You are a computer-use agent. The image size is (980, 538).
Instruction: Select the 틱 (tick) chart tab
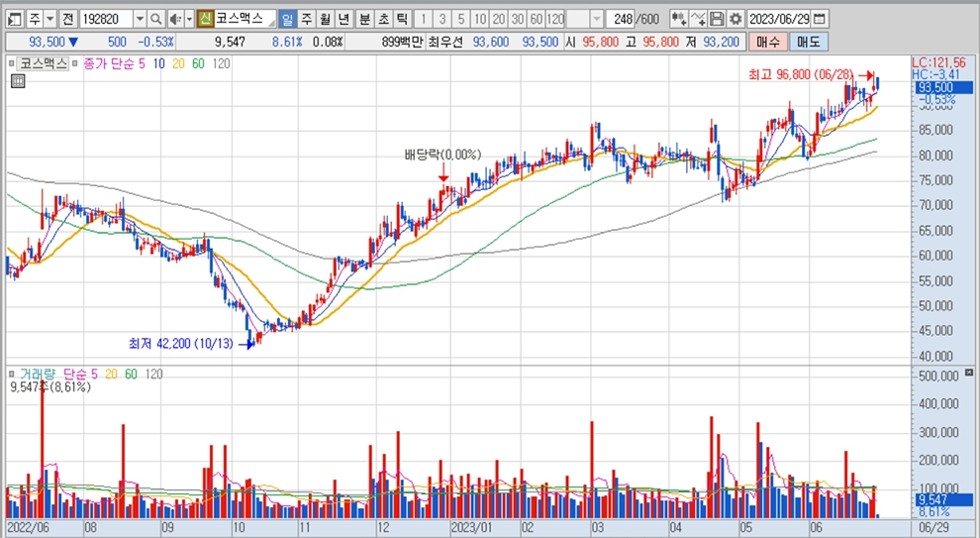(401, 20)
